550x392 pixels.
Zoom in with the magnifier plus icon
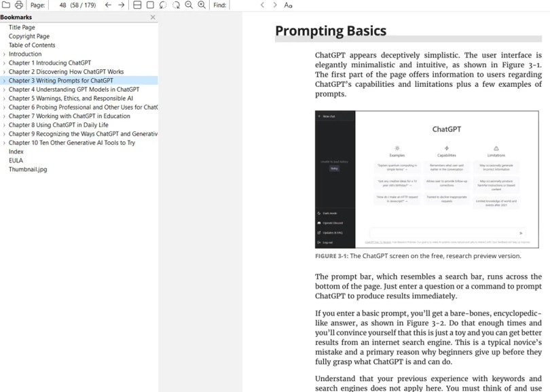coord(202,5)
